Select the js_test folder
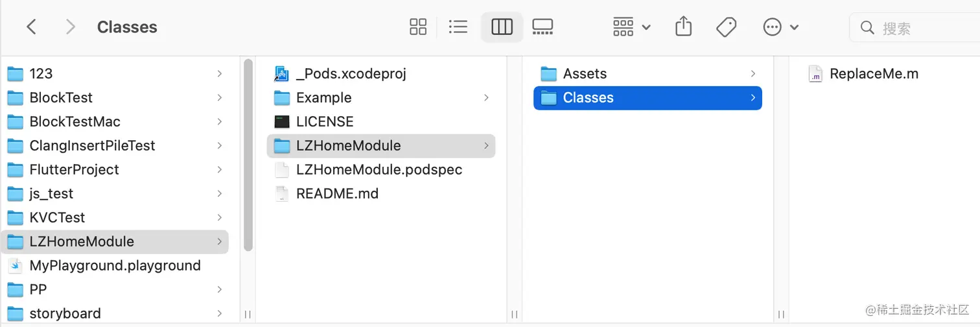The width and height of the screenshot is (980, 327). point(115,193)
